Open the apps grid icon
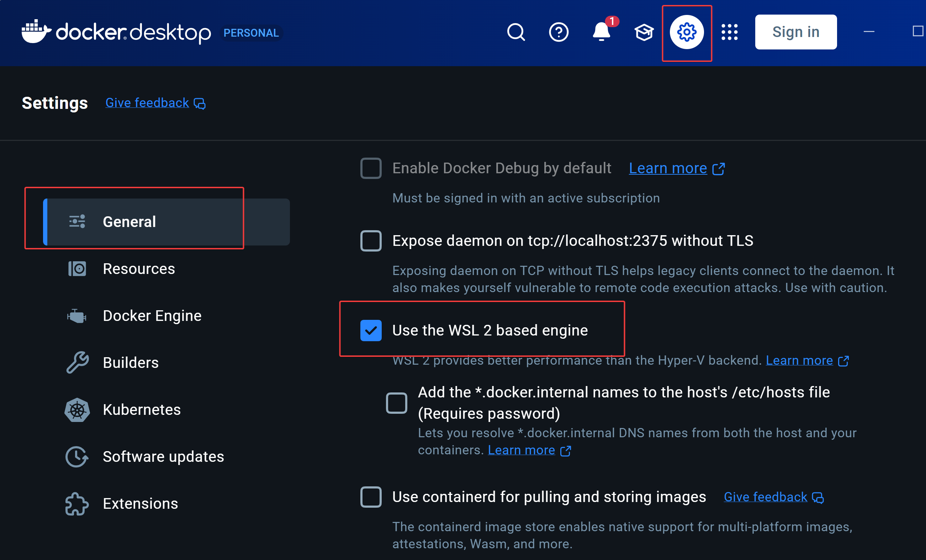Screen dimensions: 926x560 (729, 32)
